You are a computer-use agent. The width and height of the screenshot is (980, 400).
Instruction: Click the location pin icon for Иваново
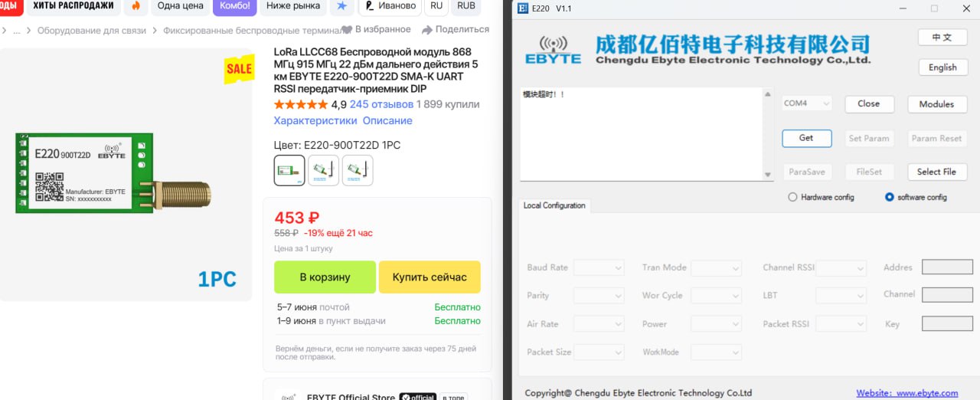tap(370, 6)
